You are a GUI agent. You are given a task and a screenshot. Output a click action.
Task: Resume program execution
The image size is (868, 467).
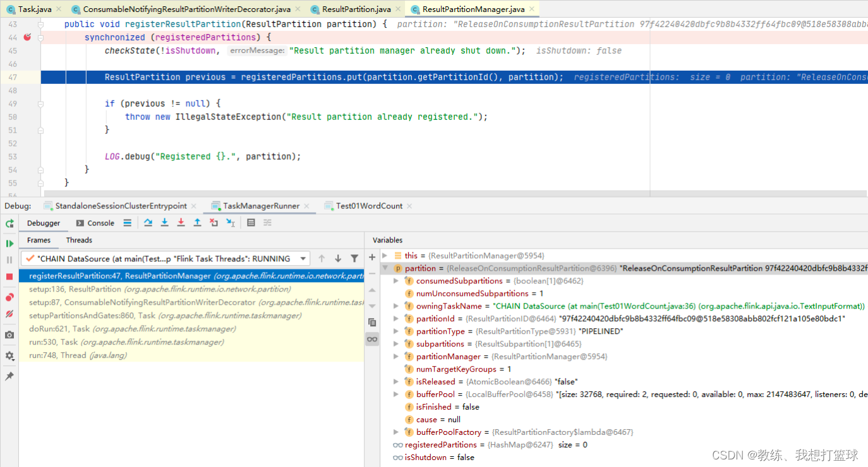click(x=9, y=244)
